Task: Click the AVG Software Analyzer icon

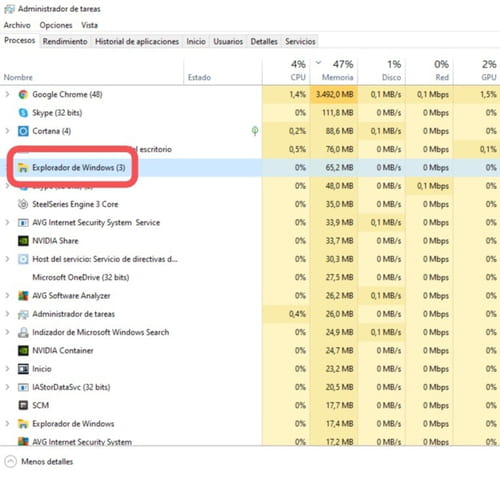Action: pyautogui.click(x=23, y=296)
